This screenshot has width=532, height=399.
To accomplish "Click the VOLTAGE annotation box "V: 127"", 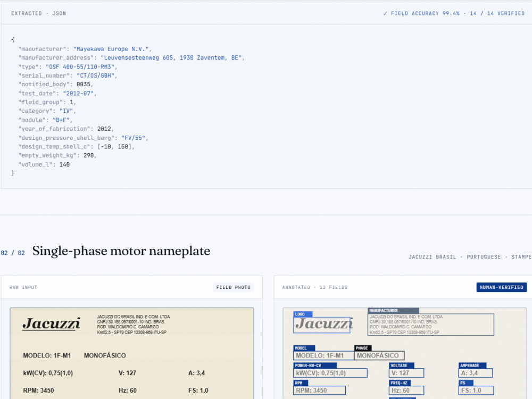I will pos(406,373).
